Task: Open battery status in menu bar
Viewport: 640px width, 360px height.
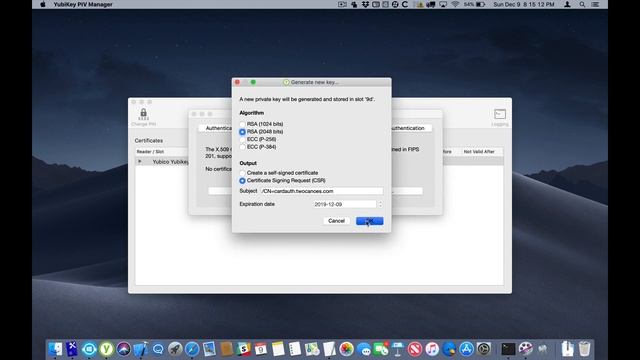Action: pyautogui.click(x=475, y=4)
